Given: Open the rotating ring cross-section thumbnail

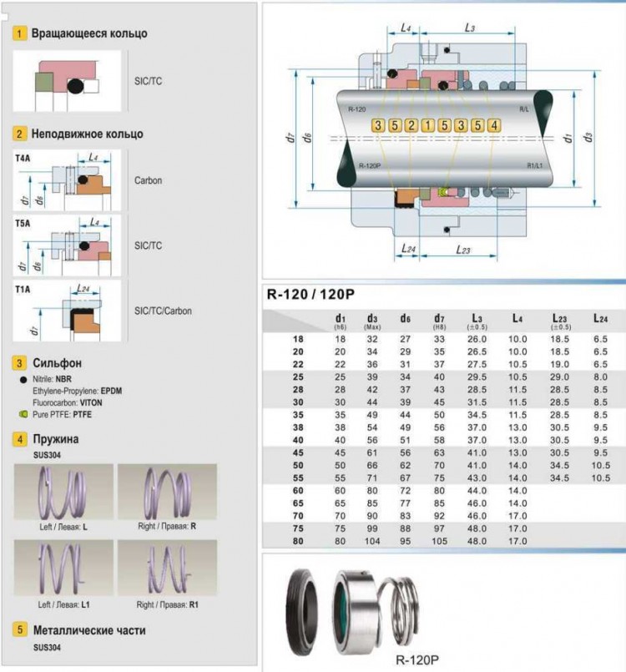Looking at the screenshot, I should click(68, 81).
